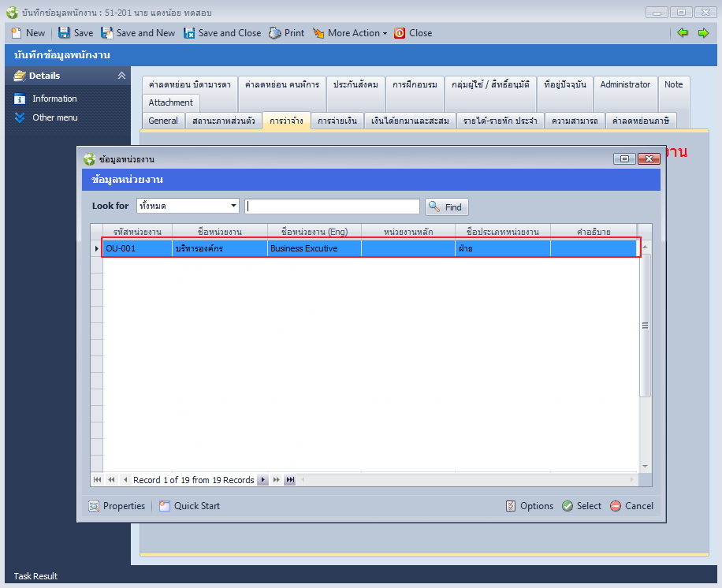Switch to รายได้-รายหัก ประจำ tab
Image resolution: width=722 pixels, height=588 pixels.
[x=500, y=121]
